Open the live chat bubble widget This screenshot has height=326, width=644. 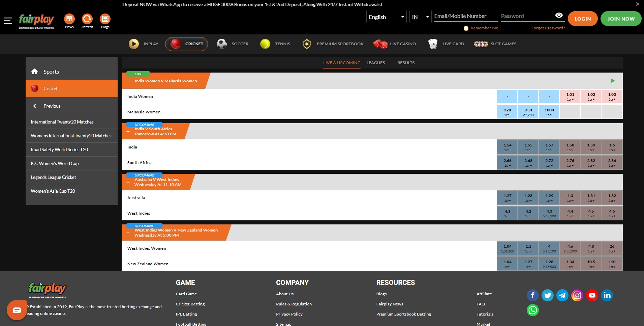(17, 310)
